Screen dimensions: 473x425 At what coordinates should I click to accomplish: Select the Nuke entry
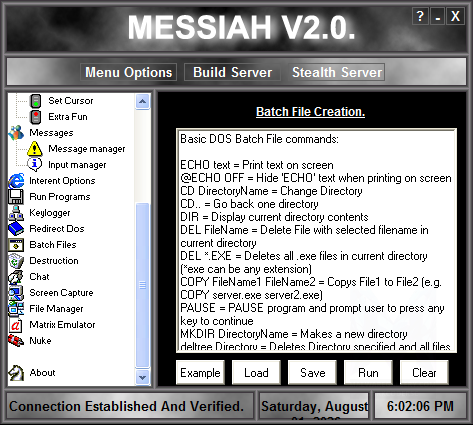(40, 341)
